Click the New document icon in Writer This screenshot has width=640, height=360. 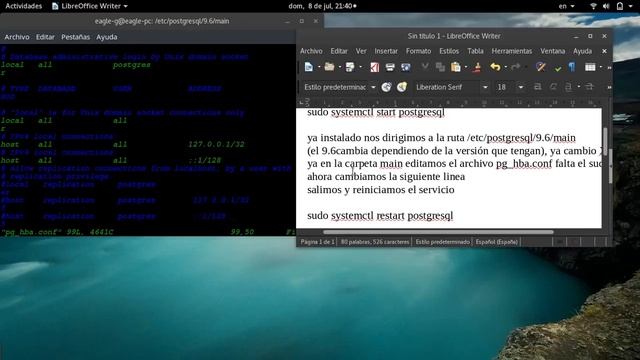[x=309, y=67]
